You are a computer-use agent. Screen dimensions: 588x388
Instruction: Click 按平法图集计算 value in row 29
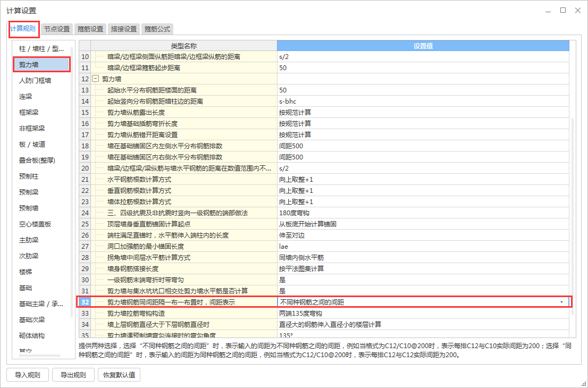tap(423, 269)
